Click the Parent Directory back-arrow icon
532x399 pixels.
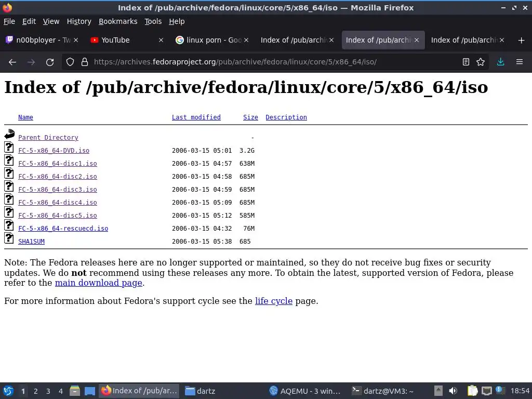tap(9, 134)
